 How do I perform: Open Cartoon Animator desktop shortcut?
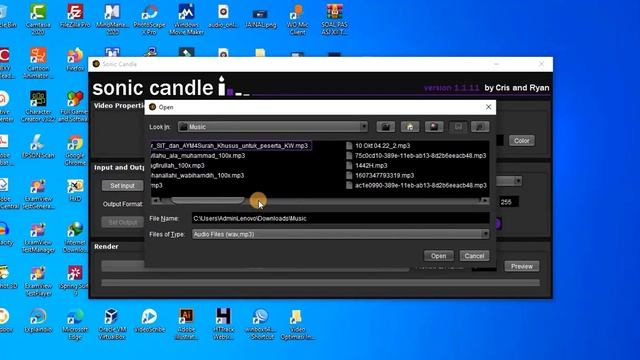coord(38,63)
